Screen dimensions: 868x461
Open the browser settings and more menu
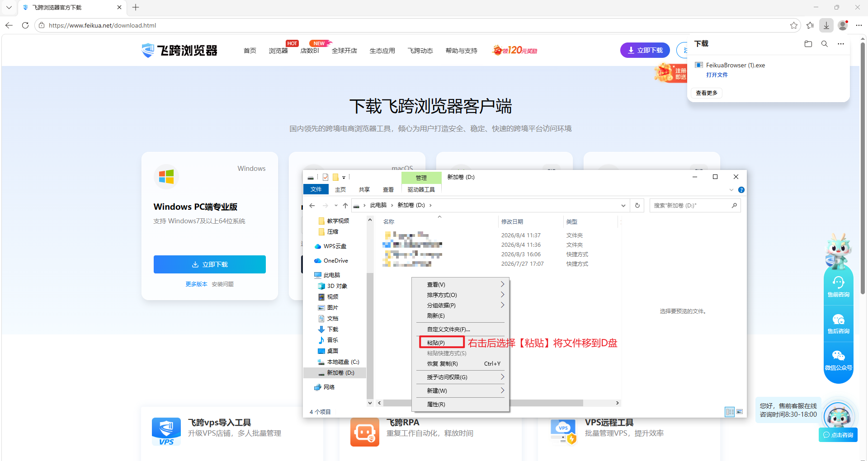pos(859,25)
